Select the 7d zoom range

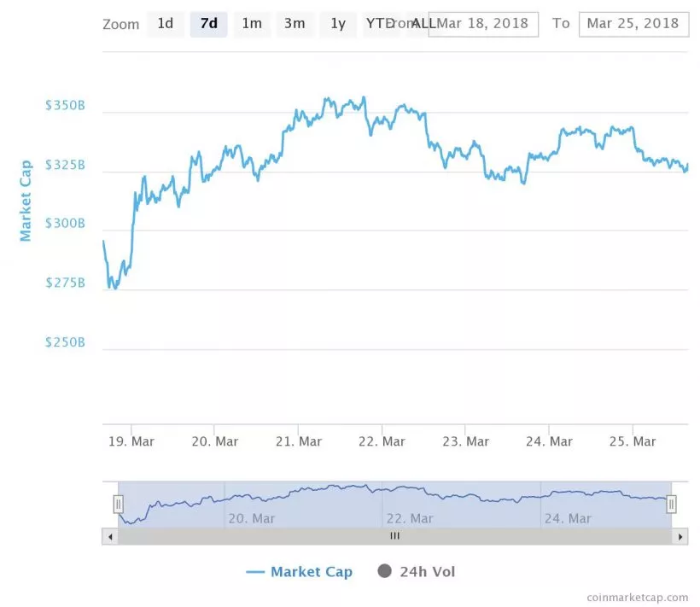click(208, 24)
